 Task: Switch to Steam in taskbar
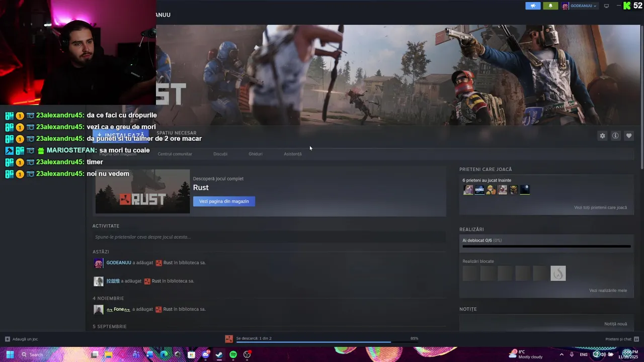pyautogui.click(x=219, y=354)
